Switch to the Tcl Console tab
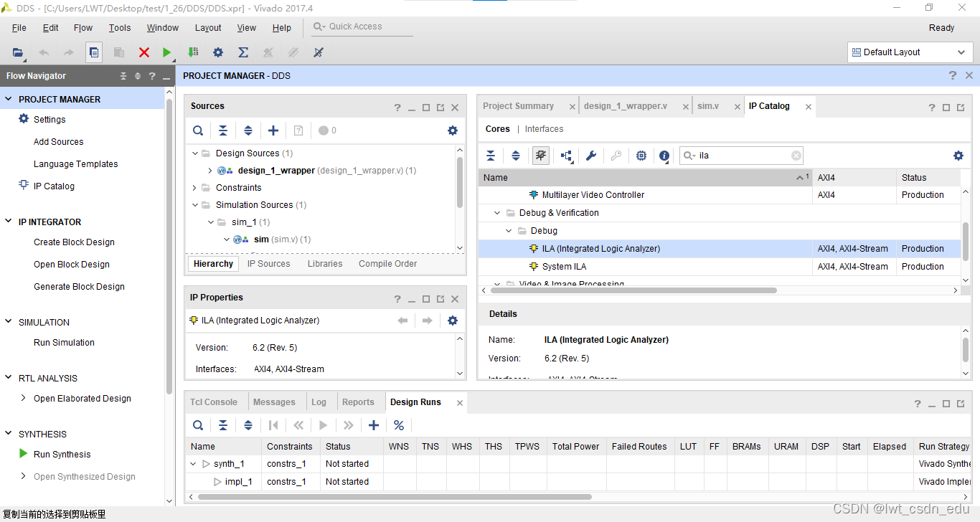 click(x=214, y=402)
